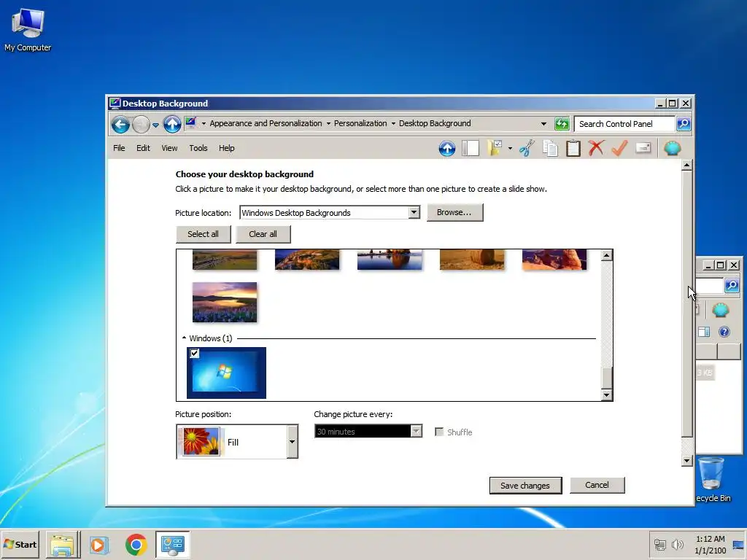Click the shell icon in the background window
747x560 pixels.
click(720, 311)
